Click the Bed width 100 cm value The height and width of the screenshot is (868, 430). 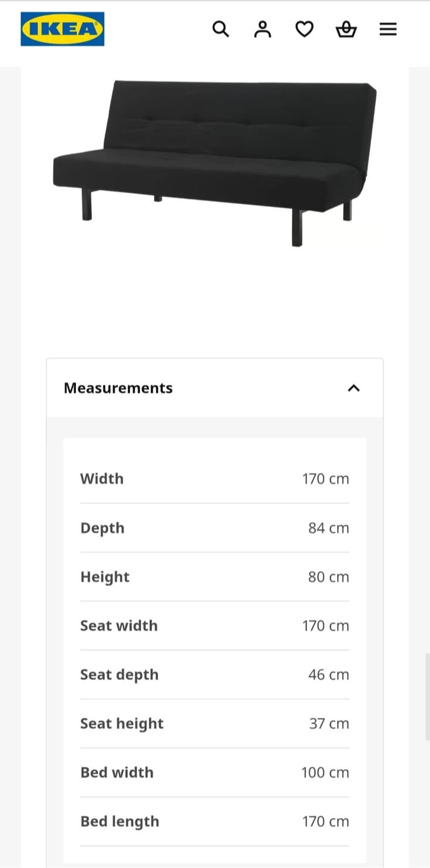point(325,772)
